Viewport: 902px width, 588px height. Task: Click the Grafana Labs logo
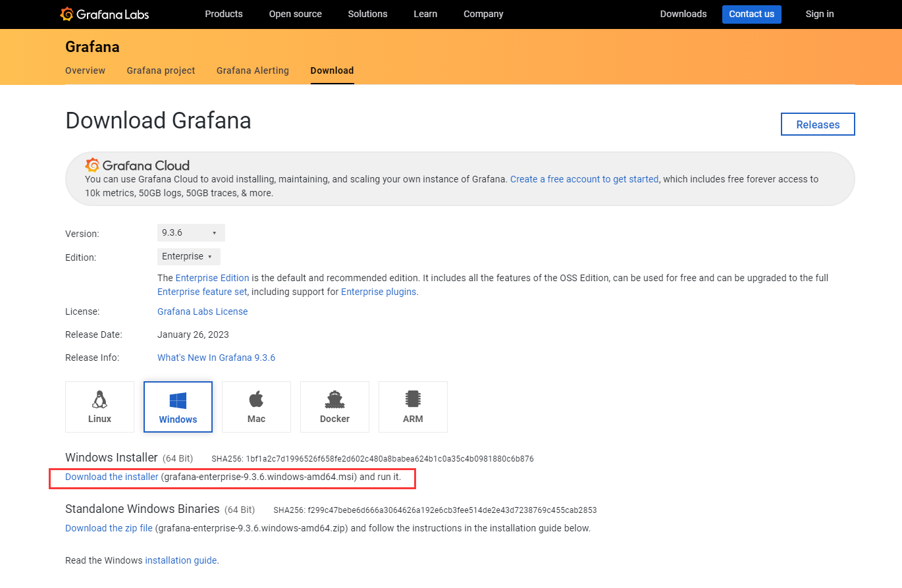[104, 14]
